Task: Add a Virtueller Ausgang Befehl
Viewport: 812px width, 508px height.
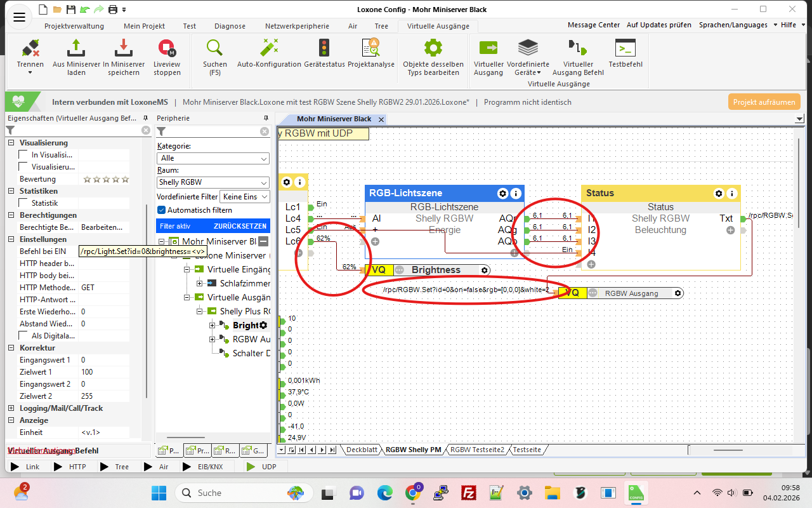Action: [578, 57]
